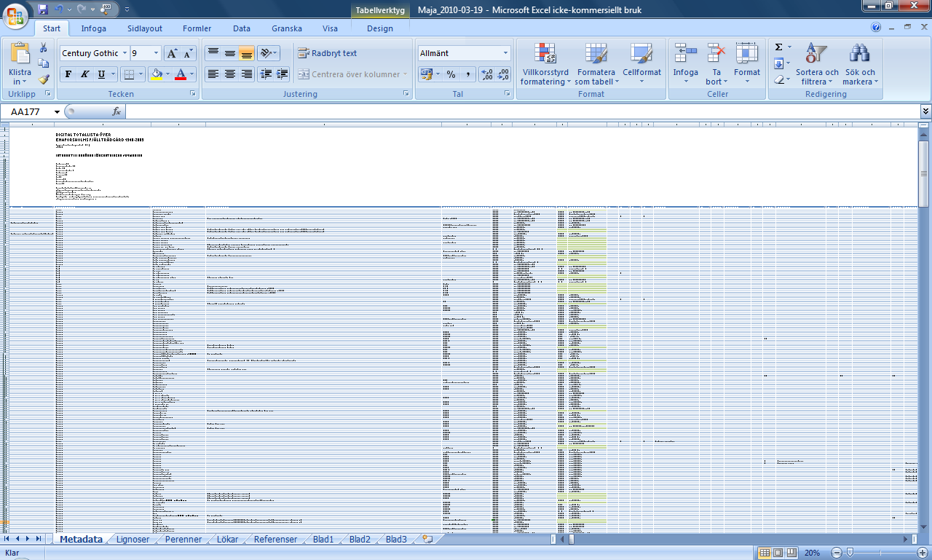Viewport: 932px width, 560px height.
Task: Toggle bold formatting (F)
Action: tap(68, 74)
